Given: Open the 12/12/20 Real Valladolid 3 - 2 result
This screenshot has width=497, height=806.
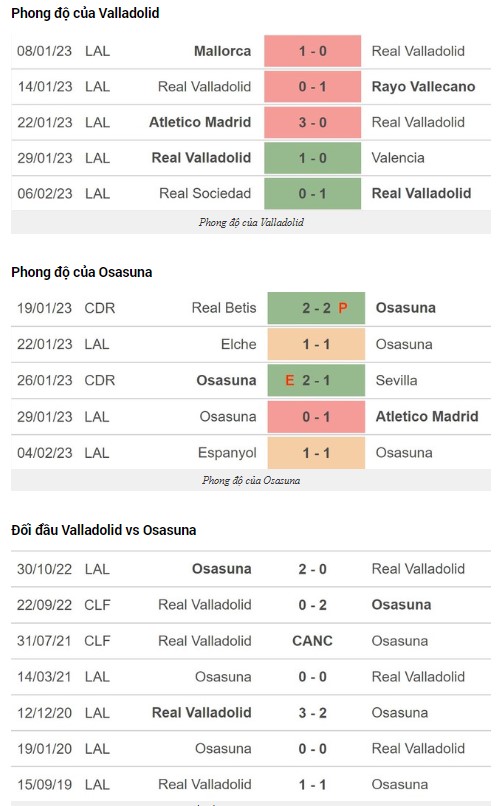Looking at the screenshot, I should [x=312, y=713].
